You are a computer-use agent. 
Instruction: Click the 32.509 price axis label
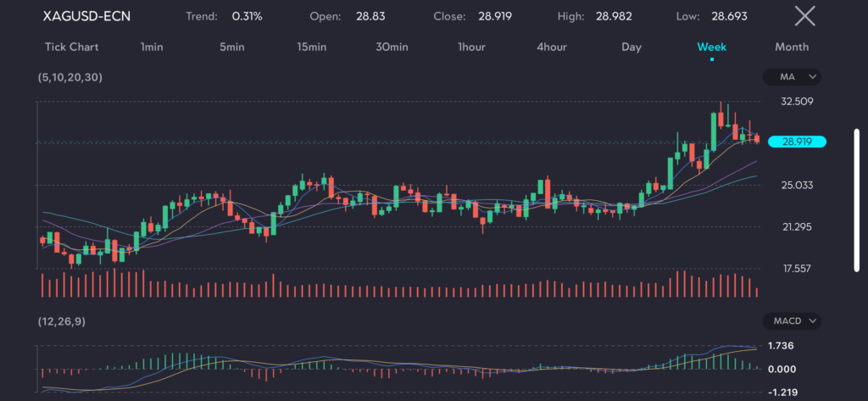[798, 102]
